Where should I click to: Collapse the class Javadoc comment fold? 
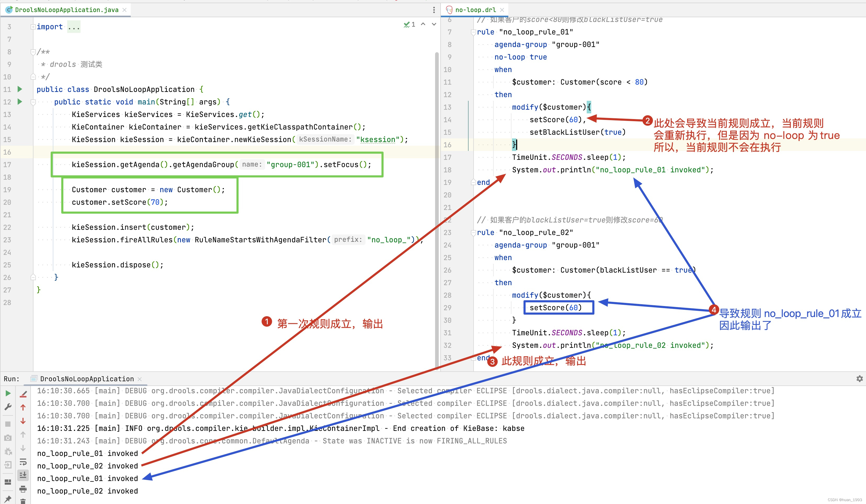click(x=33, y=52)
